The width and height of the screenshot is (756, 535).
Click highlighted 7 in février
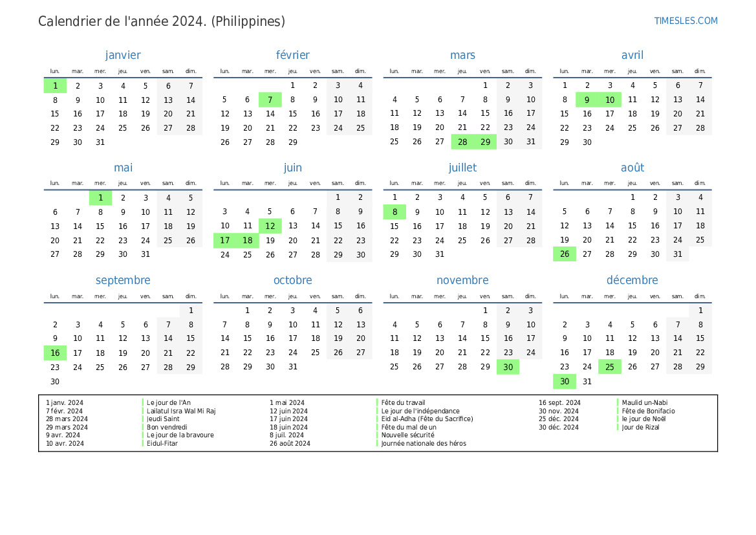click(270, 100)
